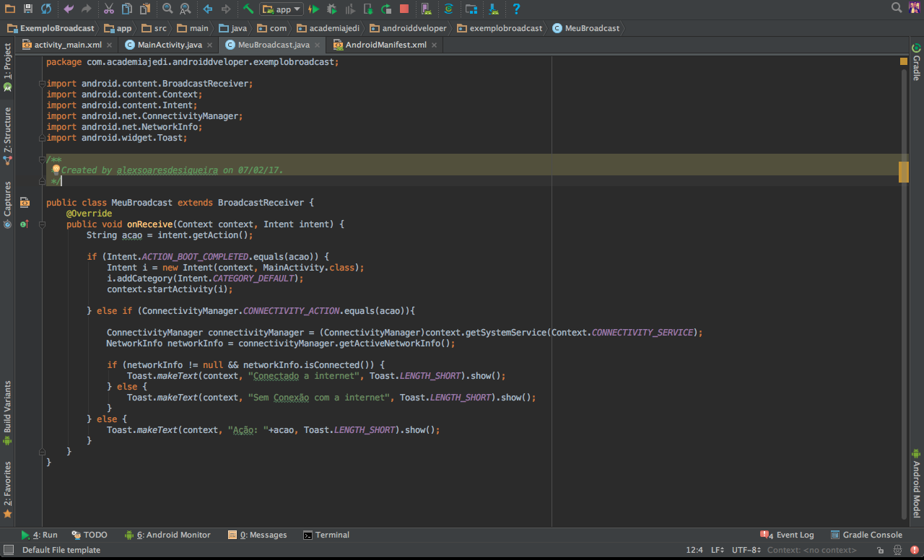Screen dimensions: 924x560
Task: Open the AVD Manager phone icon
Action: (426, 9)
